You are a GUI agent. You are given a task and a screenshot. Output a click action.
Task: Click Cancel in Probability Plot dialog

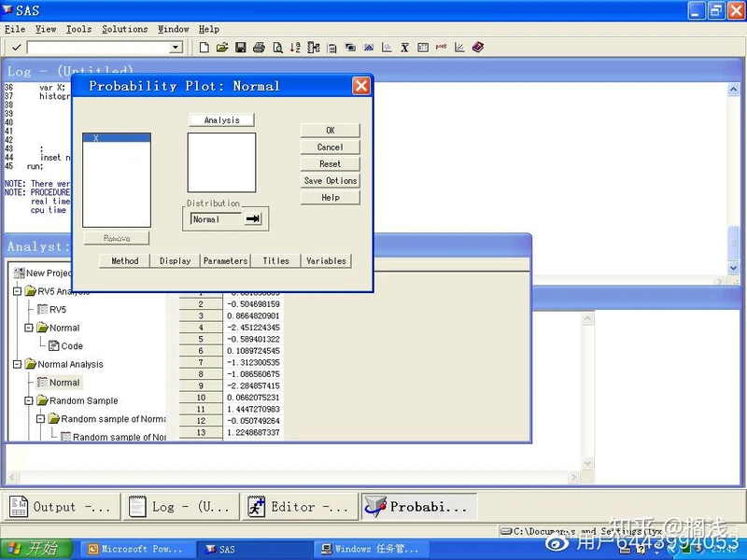click(x=331, y=147)
